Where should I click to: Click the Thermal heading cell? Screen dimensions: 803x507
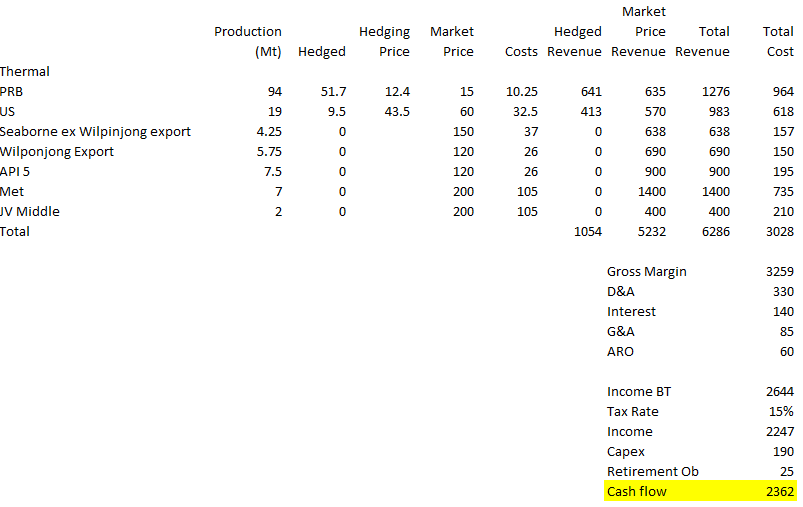click(25, 71)
